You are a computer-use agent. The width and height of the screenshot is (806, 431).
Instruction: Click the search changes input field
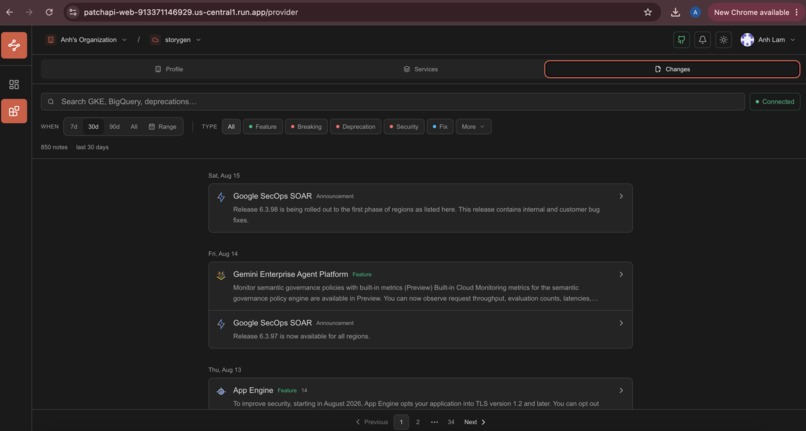tap(393, 102)
